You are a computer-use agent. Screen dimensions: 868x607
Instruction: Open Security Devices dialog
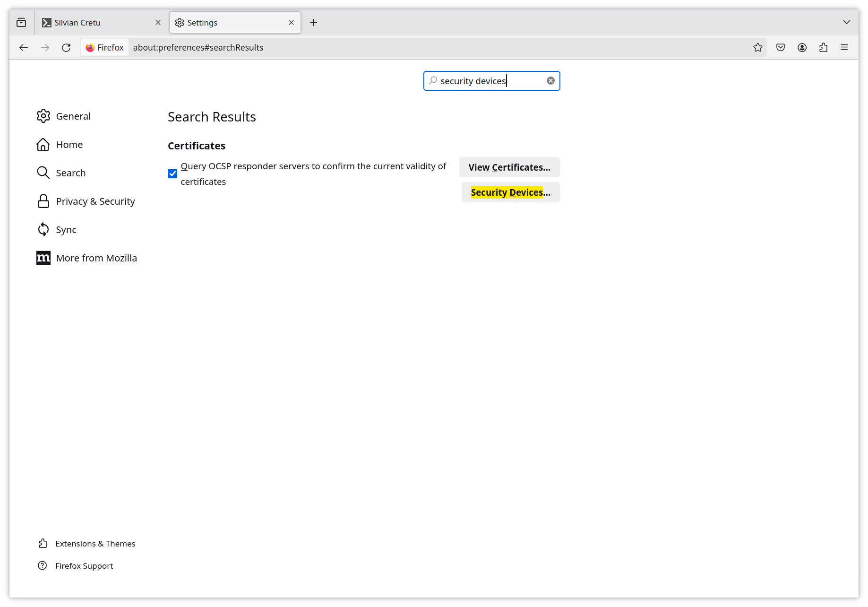510,192
